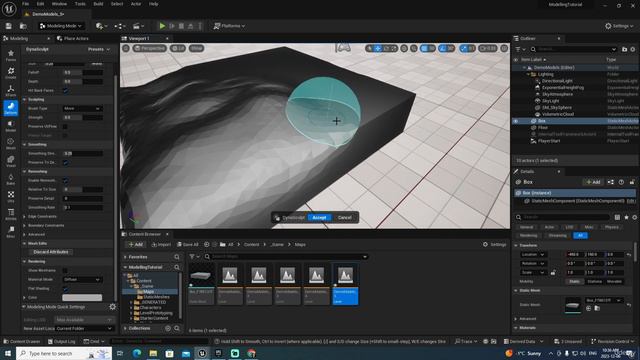Toggle viewport grid snapping button
The width and height of the screenshot is (640, 360).
424,48
